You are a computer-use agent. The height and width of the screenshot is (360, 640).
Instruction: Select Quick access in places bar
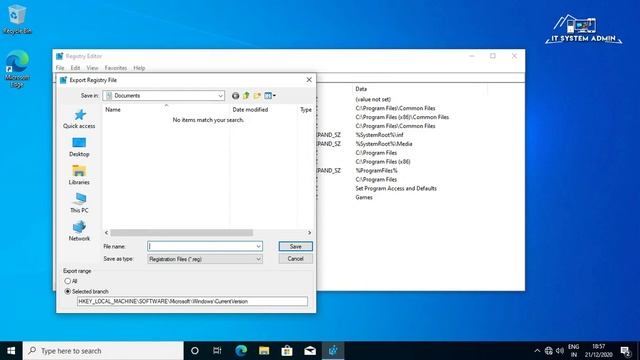point(79,119)
